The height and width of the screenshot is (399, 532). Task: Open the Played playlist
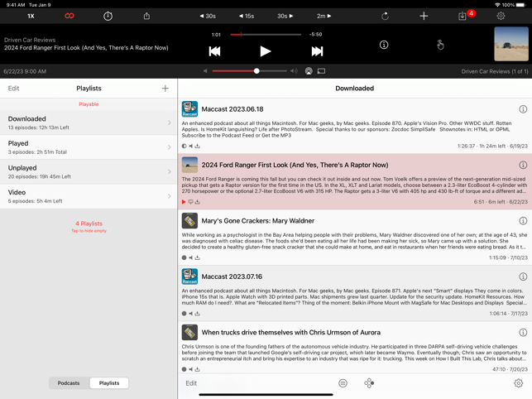(x=89, y=147)
